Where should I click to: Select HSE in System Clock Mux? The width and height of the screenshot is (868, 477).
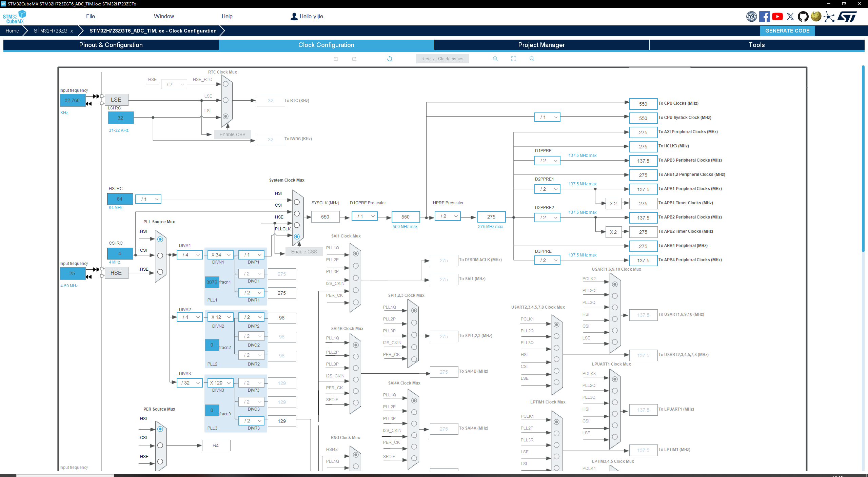click(297, 225)
